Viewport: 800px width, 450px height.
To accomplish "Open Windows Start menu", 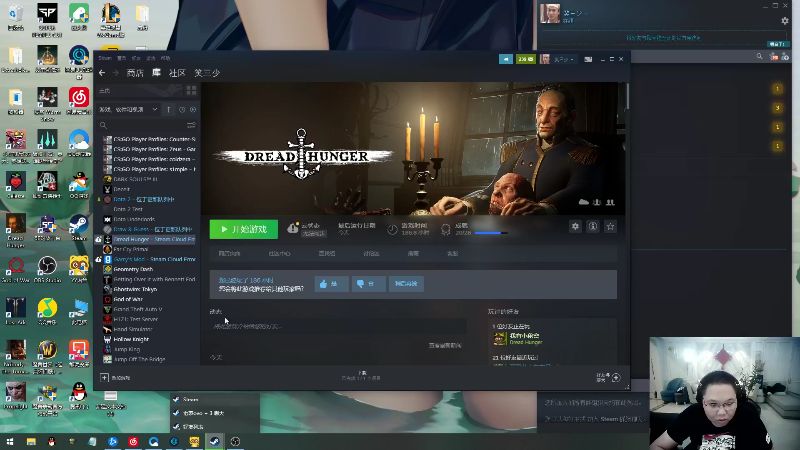I will [x=10, y=441].
